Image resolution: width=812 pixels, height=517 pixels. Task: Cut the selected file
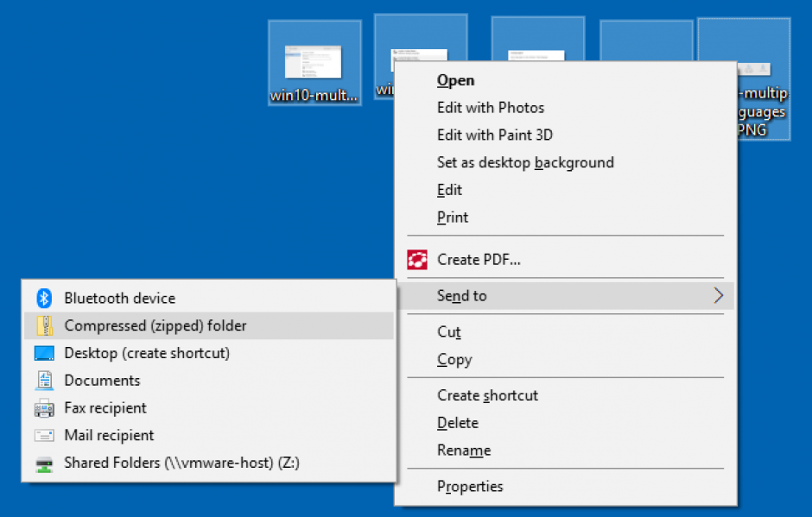[449, 331]
